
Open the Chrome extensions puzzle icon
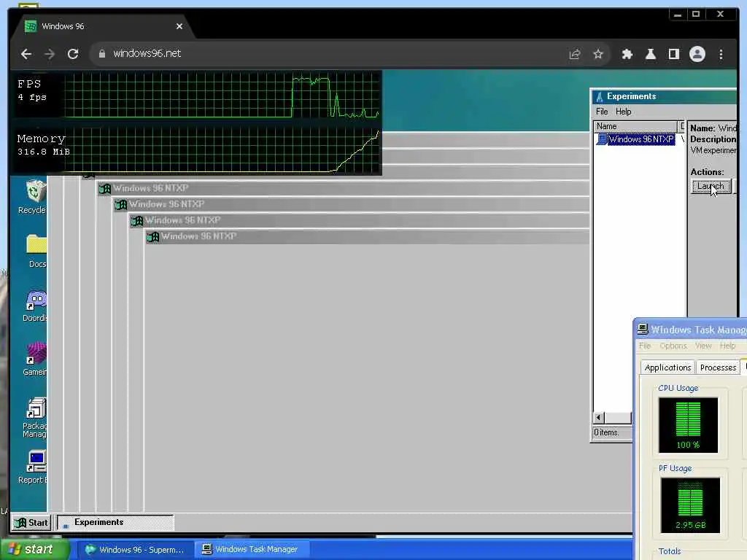pos(627,54)
